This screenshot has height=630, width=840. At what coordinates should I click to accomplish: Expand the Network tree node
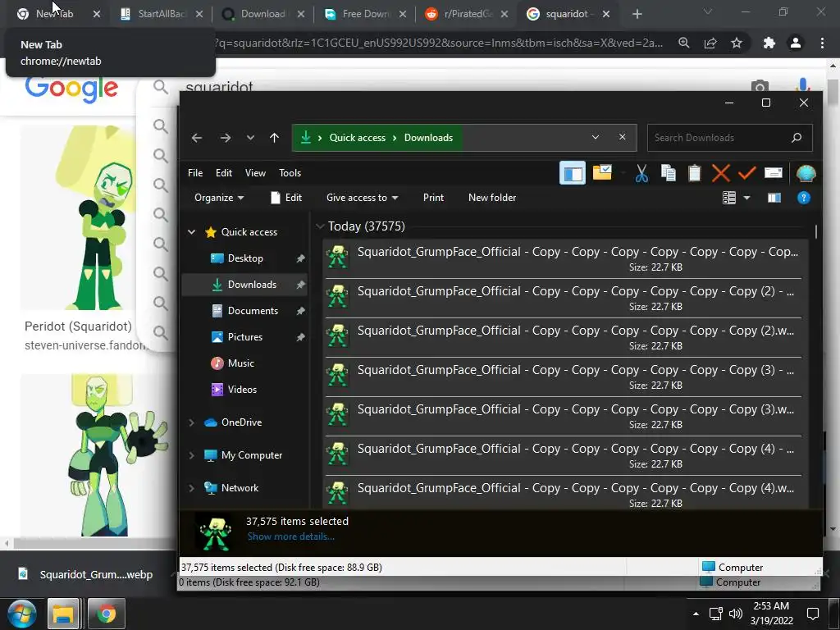tap(191, 487)
